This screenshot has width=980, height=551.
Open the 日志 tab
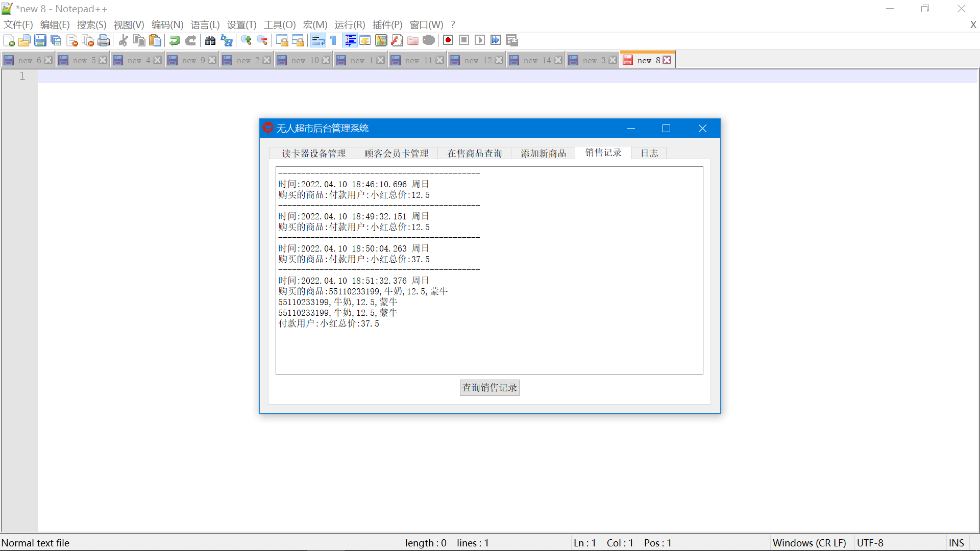pyautogui.click(x=649, y=154)
